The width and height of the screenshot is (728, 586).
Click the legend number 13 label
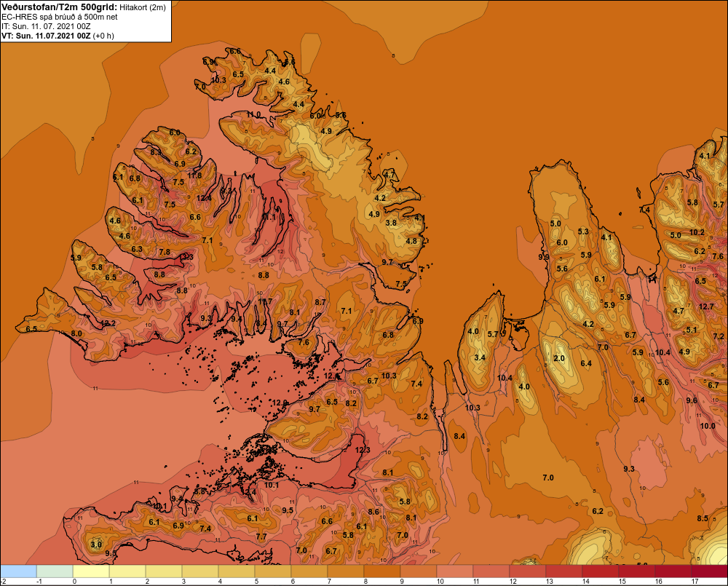(549, 581)
